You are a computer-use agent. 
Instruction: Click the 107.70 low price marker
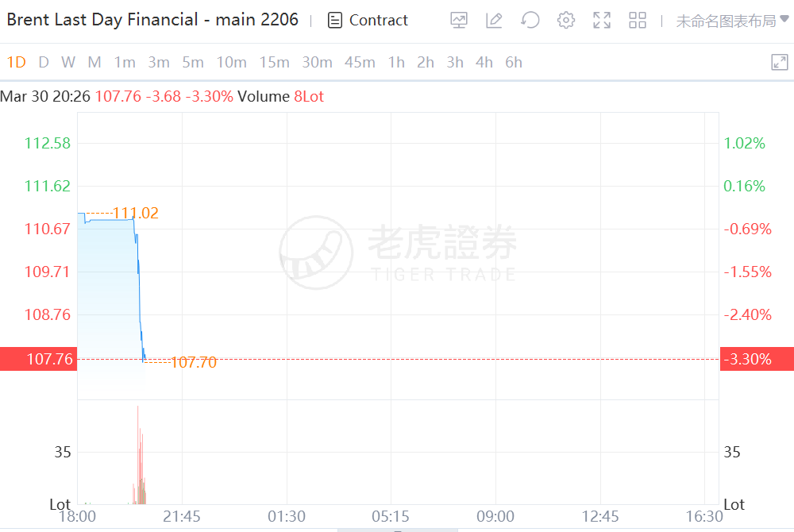(x=193, y=363)
